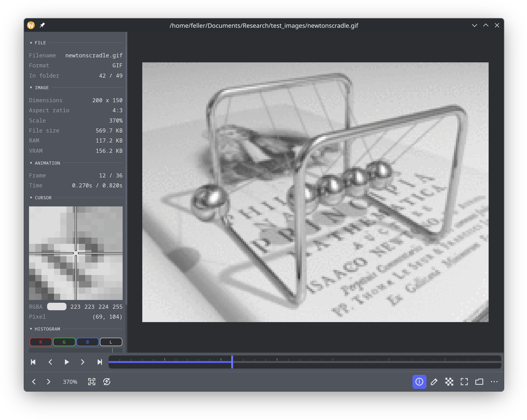Go to previous image in folder
This screenshot has width=527, height=420.
click(34, 382)
